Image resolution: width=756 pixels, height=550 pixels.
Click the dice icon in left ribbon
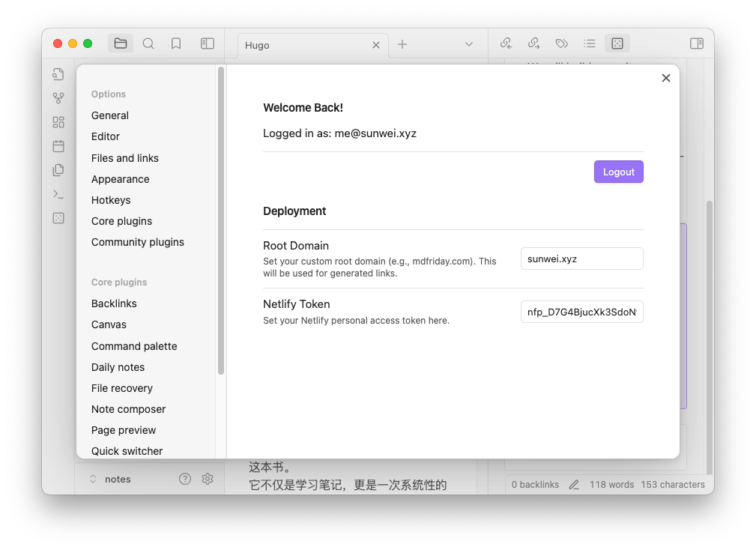[x=58, y=218]
